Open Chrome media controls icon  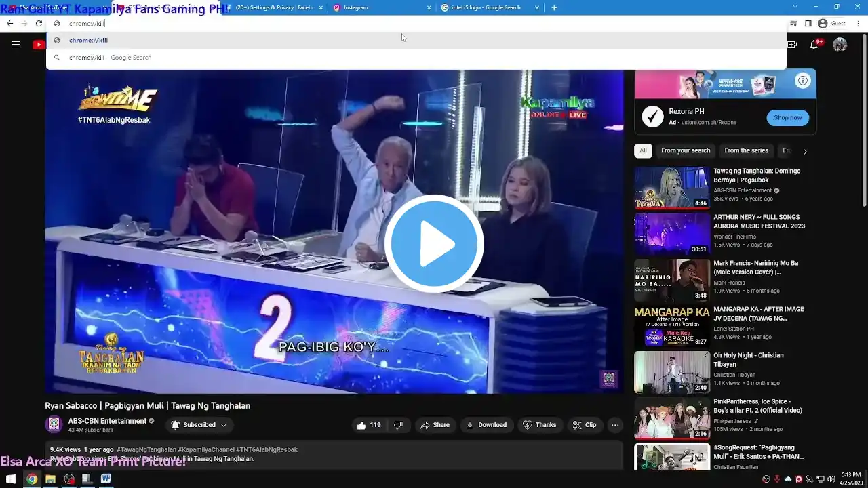[793, 23]
